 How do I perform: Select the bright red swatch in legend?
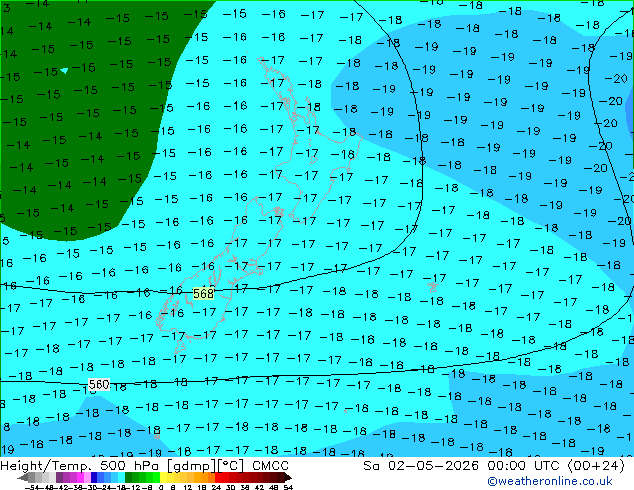(218, 477)
